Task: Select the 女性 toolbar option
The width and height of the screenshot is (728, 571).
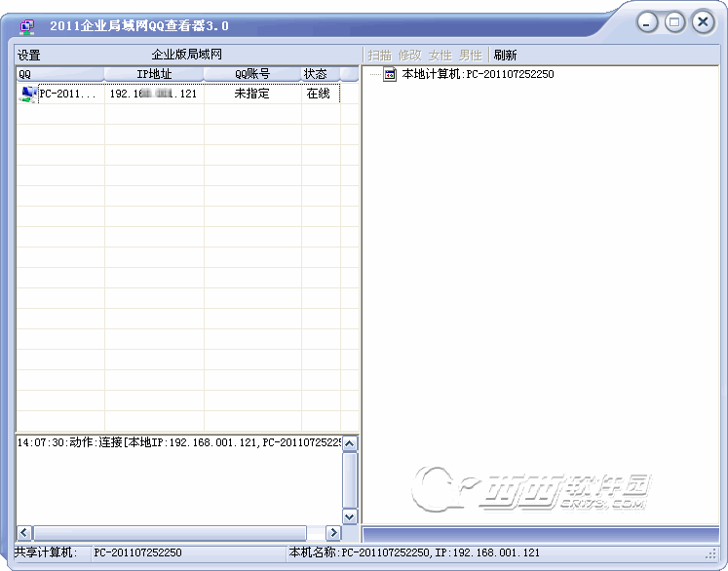Action: 440,56
